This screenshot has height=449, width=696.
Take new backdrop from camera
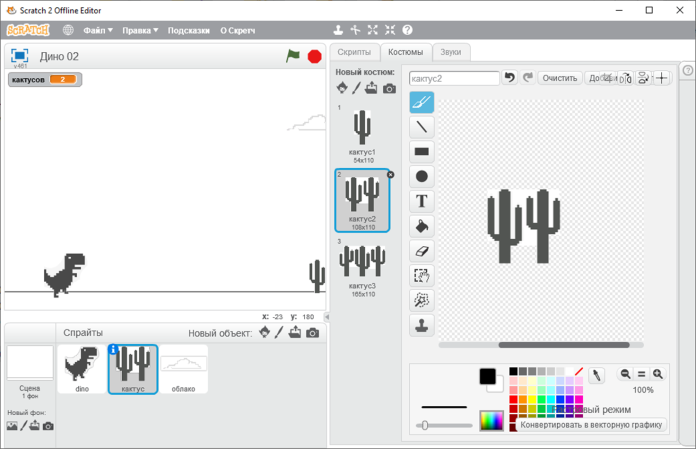point(48,426)
